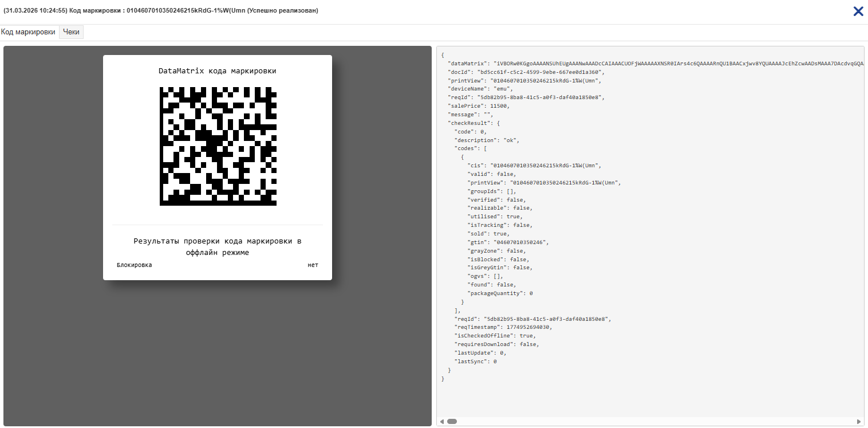
Task: Click the reqTimestamp number in JSON
Action: point(528,327)
